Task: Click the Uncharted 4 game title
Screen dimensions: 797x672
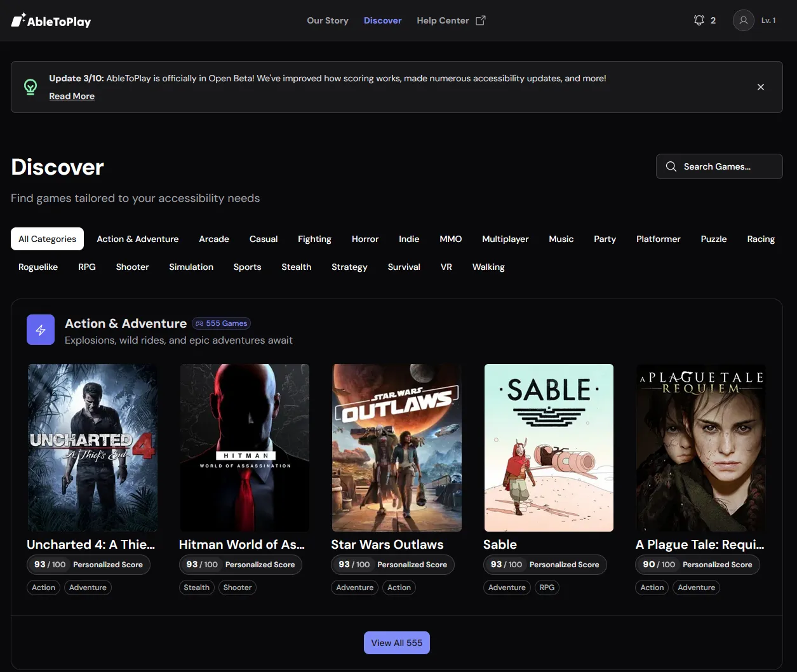Action: pos(91,544)
